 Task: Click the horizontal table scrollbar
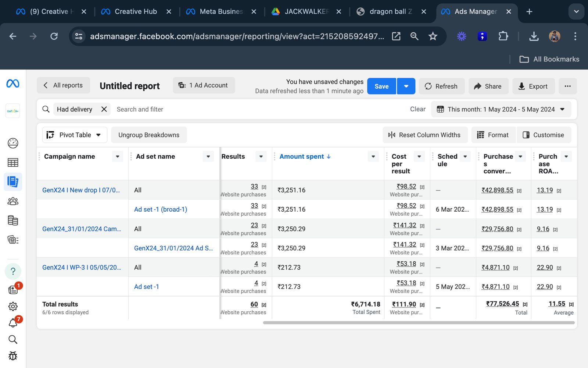tap(419, 323)
